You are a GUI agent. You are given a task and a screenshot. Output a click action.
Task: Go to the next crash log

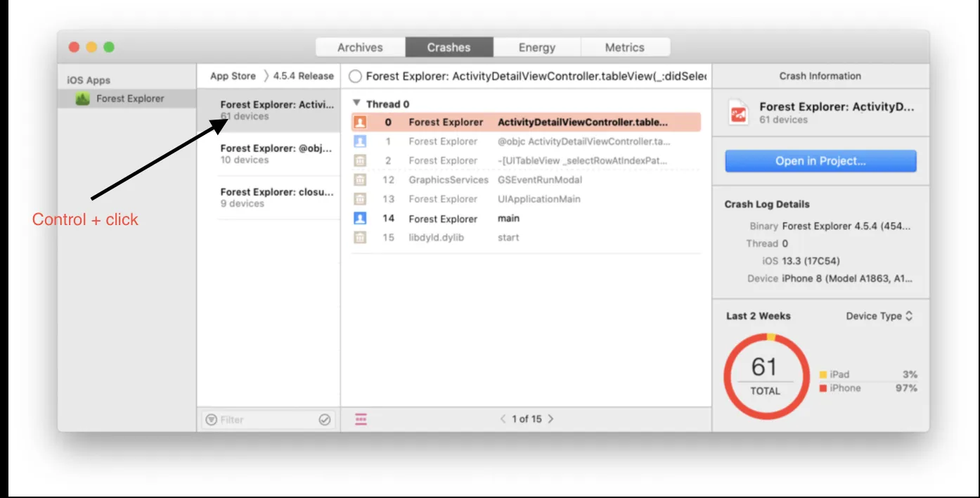pyautogui.click(x=550, y=419)
